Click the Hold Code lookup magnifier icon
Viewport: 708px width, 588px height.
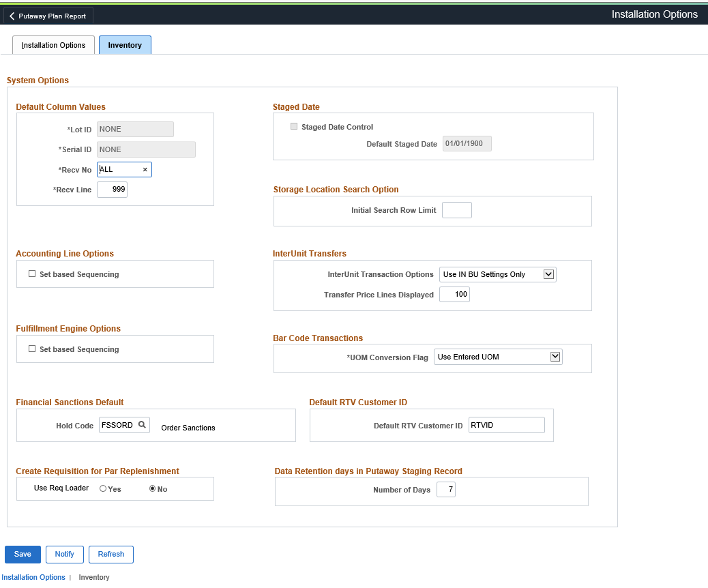[142, 425]
